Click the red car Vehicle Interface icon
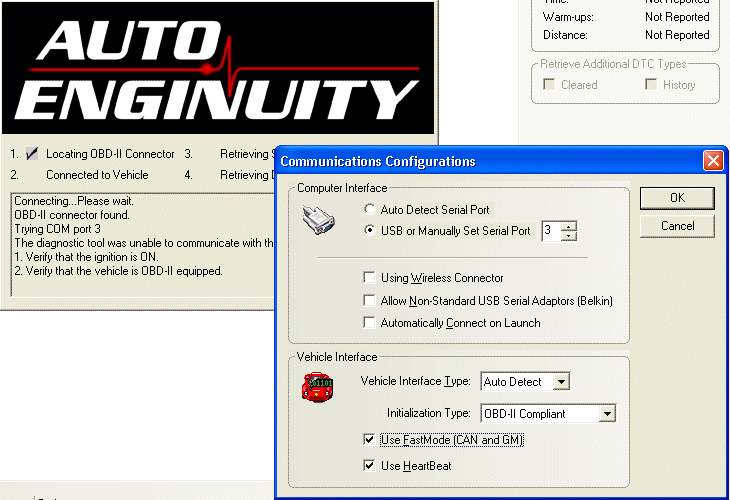Viewport: 730px width, 500px height. pos(316,386)
